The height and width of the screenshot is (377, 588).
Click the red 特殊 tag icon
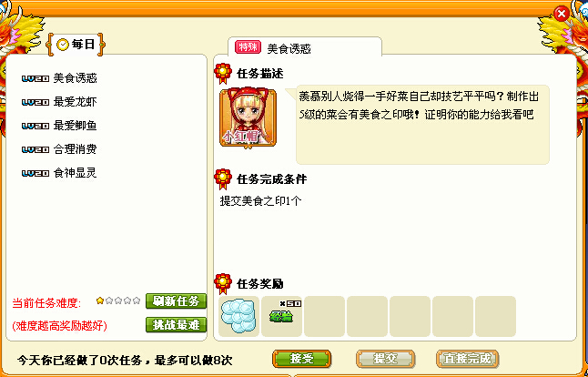[248, 47]
